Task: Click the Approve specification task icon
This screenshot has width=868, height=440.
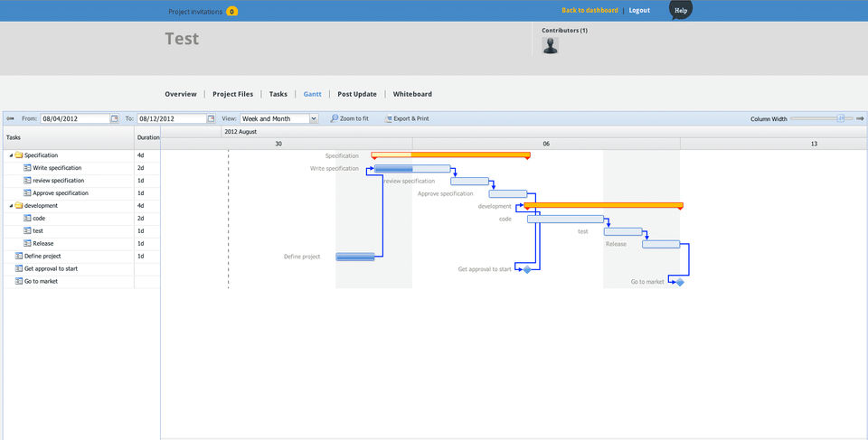Action: click(x=27, y=193)
